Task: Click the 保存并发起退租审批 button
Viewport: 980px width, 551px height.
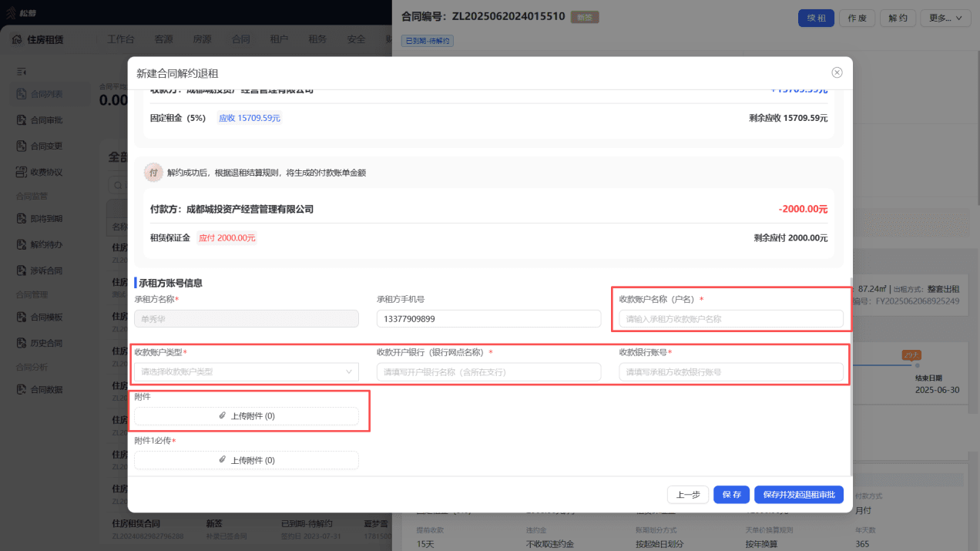Action: pos(799,495)
